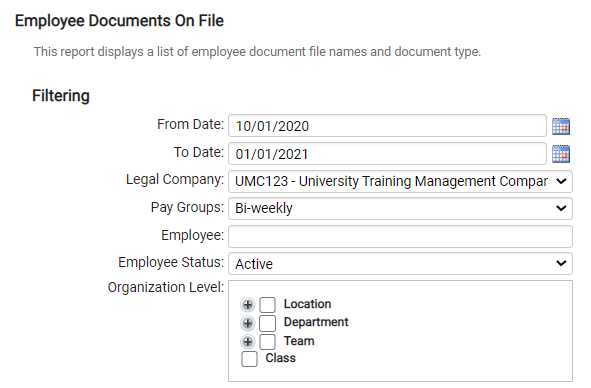Screen dimensions: 591x388
Task: Check the Team checkbox
Action: point(268,342)
